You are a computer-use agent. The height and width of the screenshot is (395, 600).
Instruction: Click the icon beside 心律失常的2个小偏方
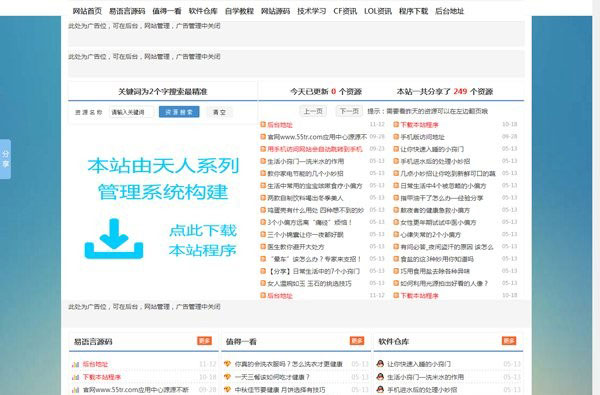396,235
